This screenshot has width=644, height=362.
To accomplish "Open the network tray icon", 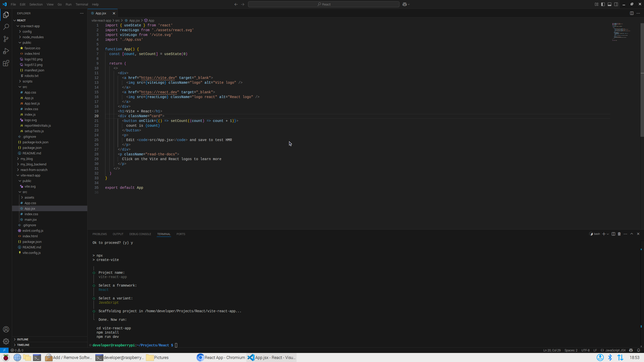I will [x=620, y=357].
